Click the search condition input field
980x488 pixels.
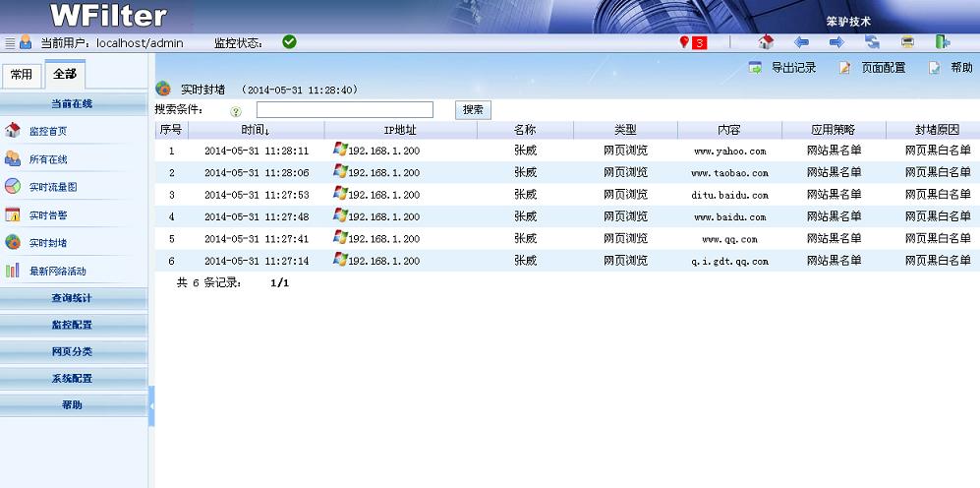click(344, 110)
